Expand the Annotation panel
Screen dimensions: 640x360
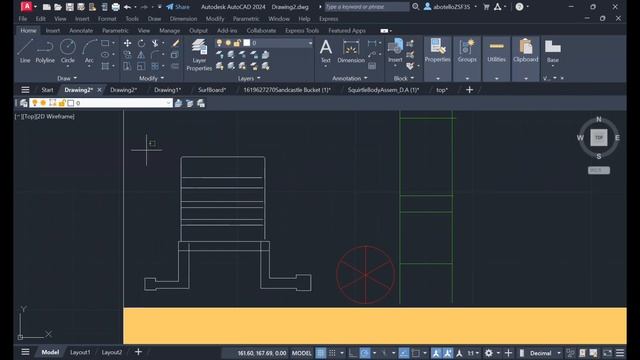(350, 78)
